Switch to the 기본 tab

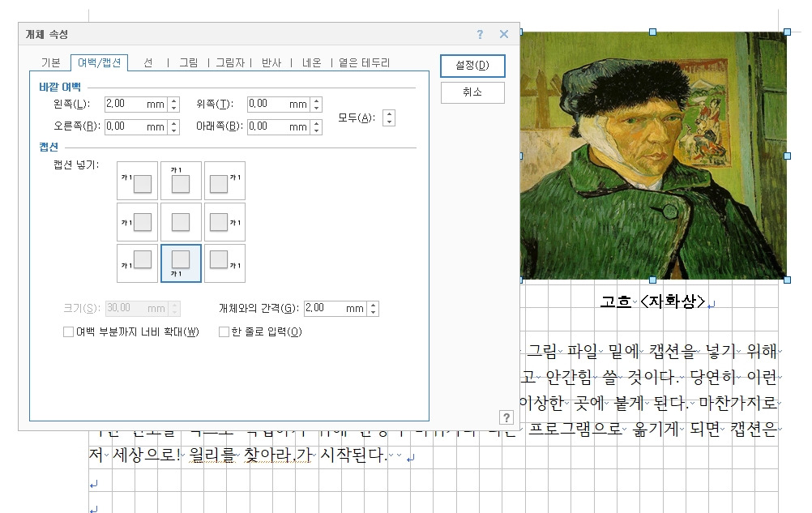(x=51, y=62)
